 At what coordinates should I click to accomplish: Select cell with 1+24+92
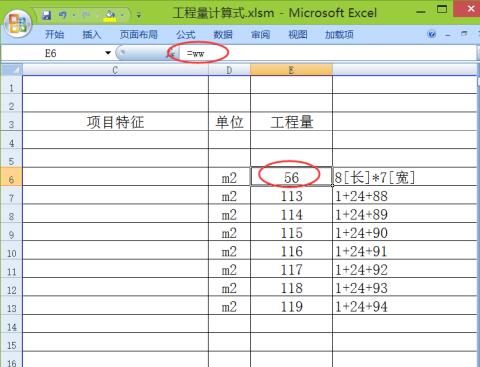(x=405, y=269)
